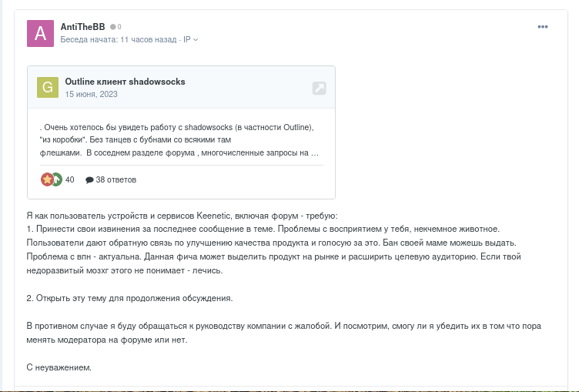Expand the IP dropdown chevron
This screenshot has height=392, width=579.
click(196, 40)
